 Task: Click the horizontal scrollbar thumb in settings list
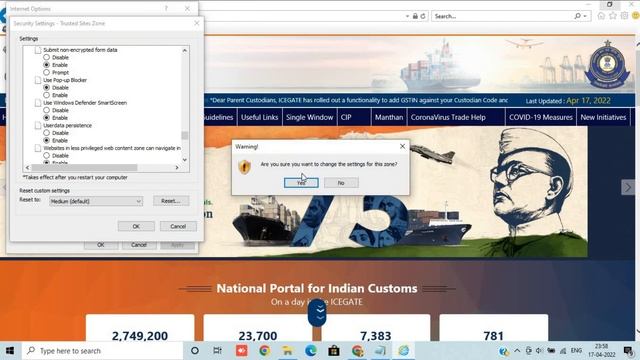pyautogui.click(x=84, y=167)
